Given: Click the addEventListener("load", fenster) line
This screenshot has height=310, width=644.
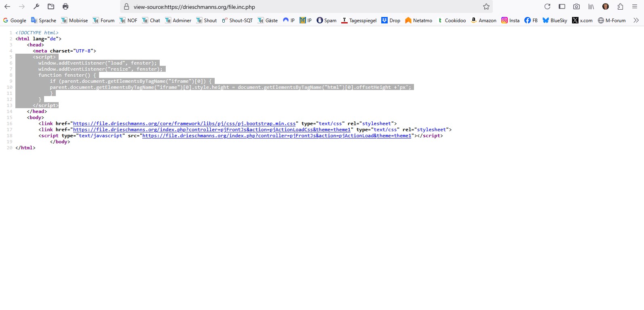Looking at the screenshot, I should (x=97, y=63).
